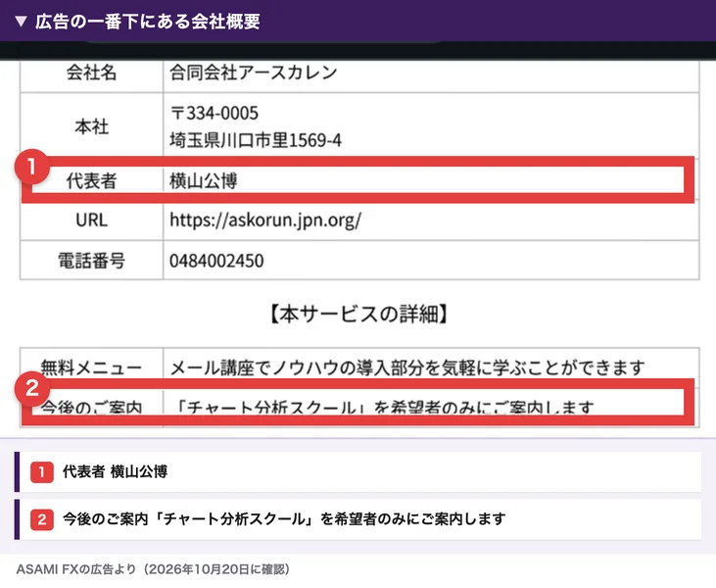Click the 広告の一番下にある会社概要 heading text

coord(148,22)
